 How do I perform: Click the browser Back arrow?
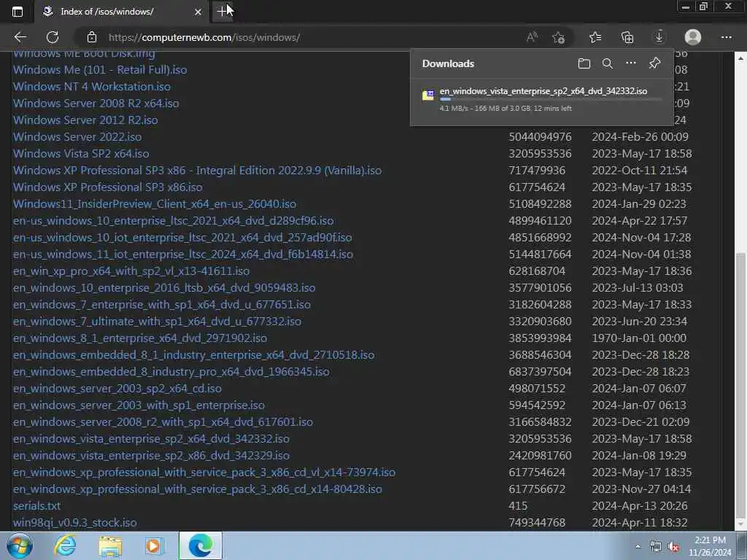20,37
